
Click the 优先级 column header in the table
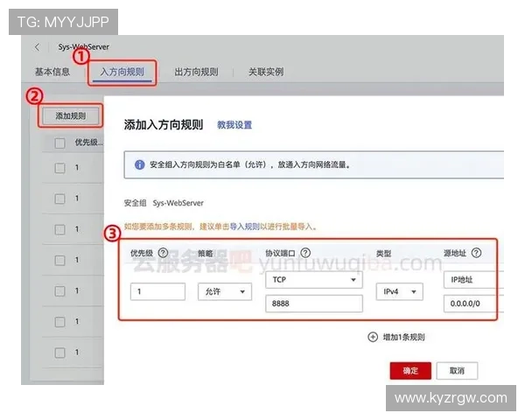tap(88, 143)
